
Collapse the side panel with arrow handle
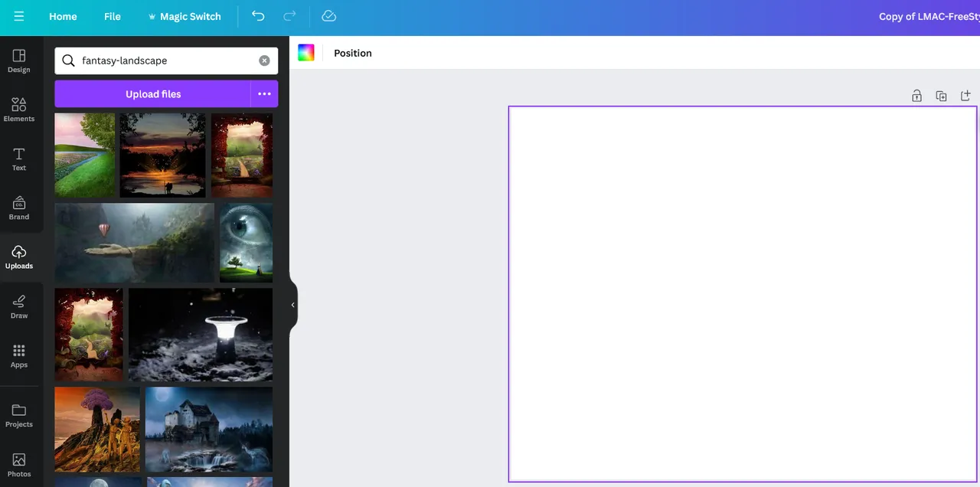[292, 305]
